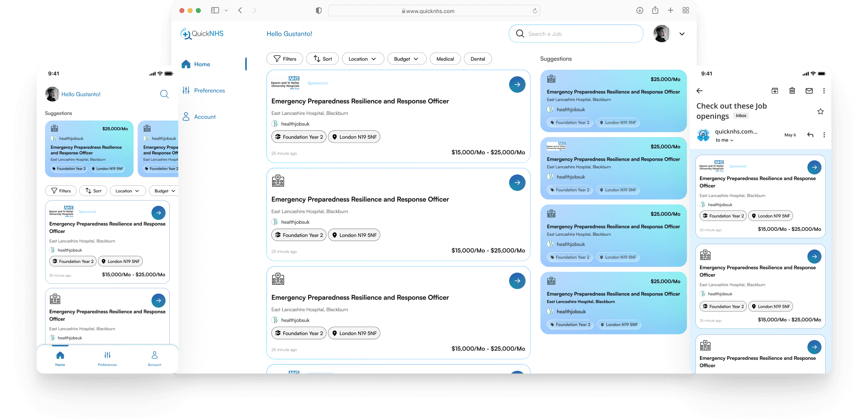Click the browser share icon
The width and height of the screenshot is (868, 419).
coord(655,11)
